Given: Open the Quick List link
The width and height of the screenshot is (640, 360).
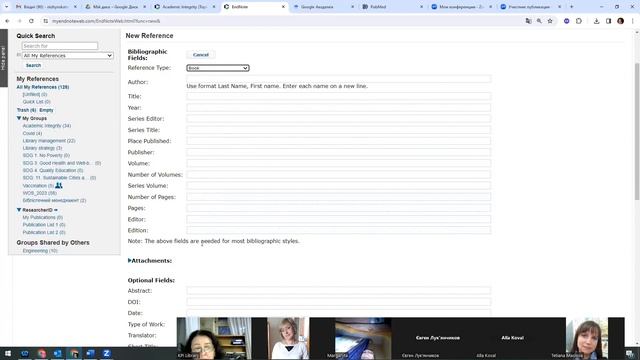Looking at the screenshot, I should [37, 102].
